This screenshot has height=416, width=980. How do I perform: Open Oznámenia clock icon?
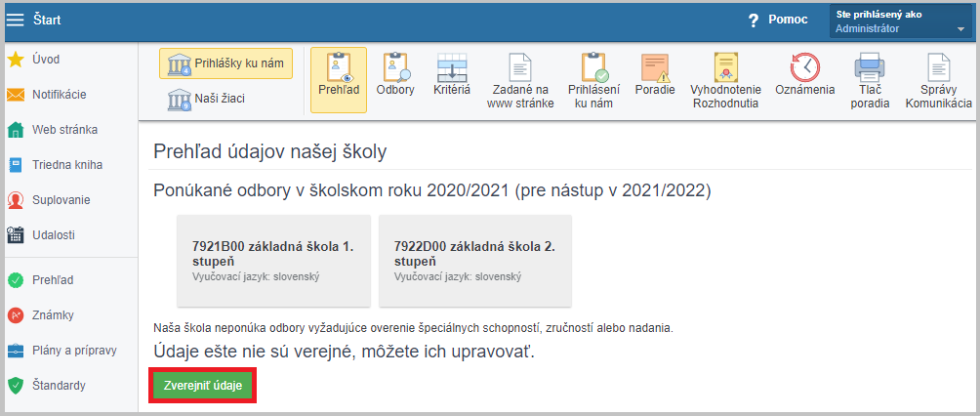click(805, 67)
